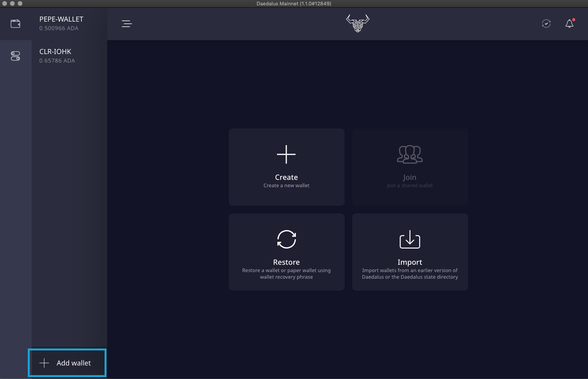
Task: Open the wallets section icon in sidebar
Action: [x=15, y=24]
